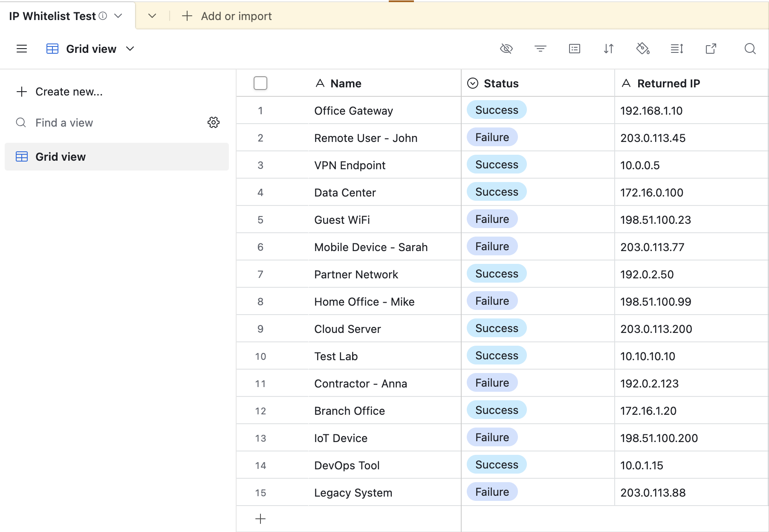Screen dimensions: 769x532
Task: Open Status dropdown for Guest WiFi
Action: pyautogui.click(x=538, y=219)
